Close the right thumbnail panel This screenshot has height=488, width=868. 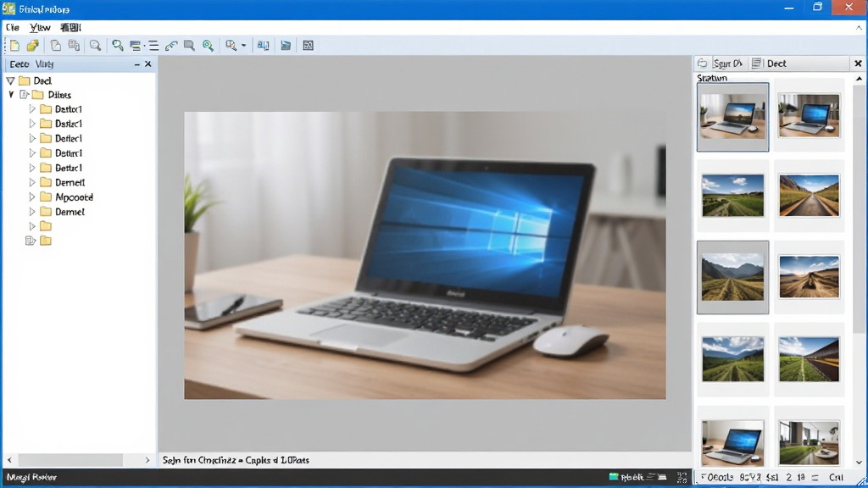[x=858, y=64]
